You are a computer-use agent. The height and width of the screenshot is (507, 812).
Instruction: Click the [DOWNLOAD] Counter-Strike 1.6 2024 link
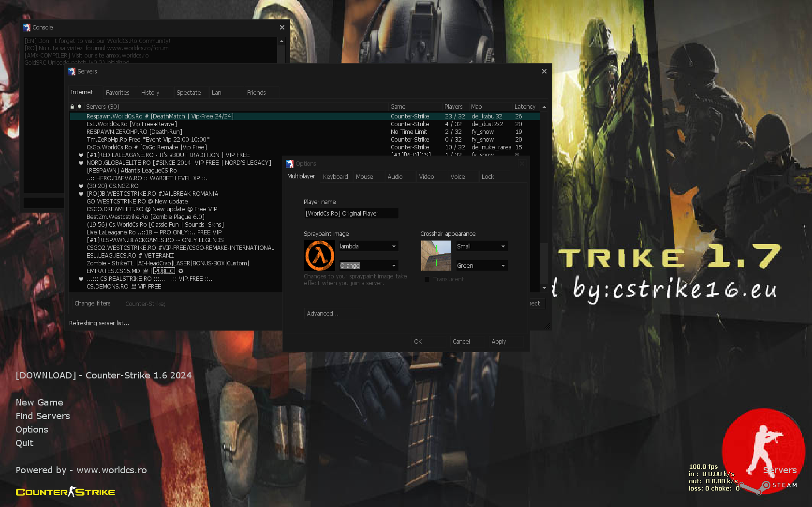click(x=103, y=376)
